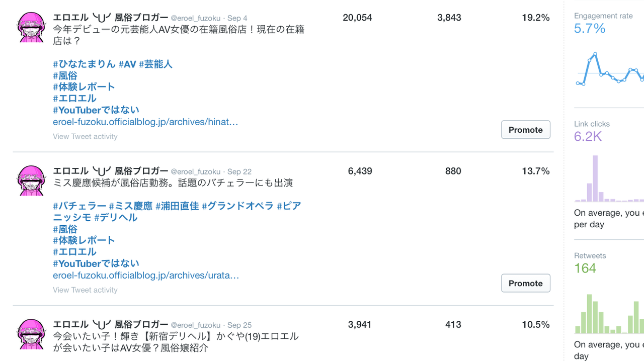This screenshot has width=644, height=362.
Task: Open the blog link ending in archives/hinat…
Action: 145,122
